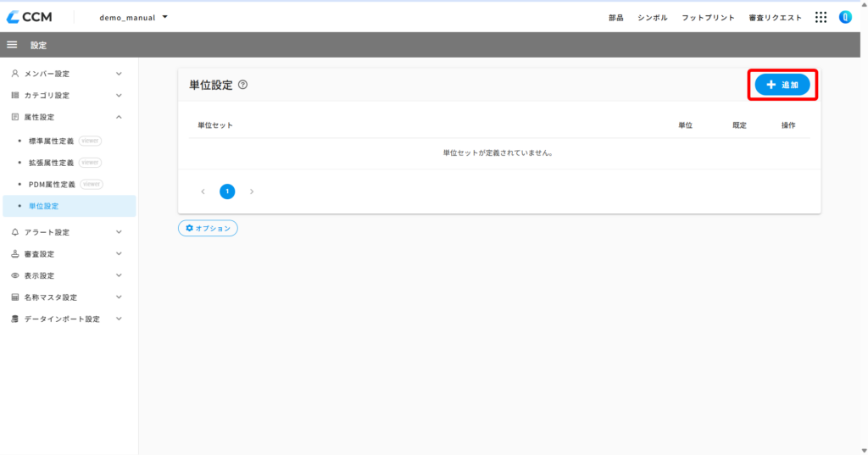The height and width of the screenshot is (455, 868).
Task: Expand the カテゴリ設定 chevron
Action: (119, 95)
